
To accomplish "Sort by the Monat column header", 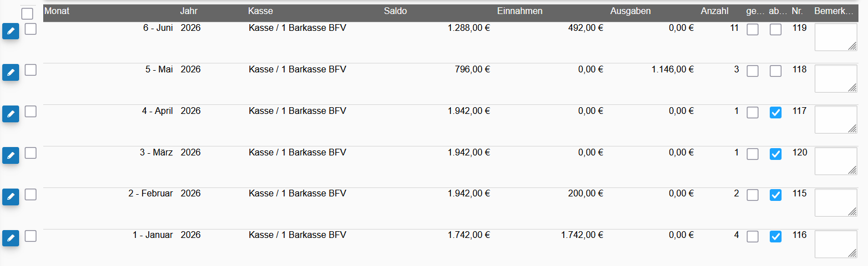I will [x=57, y=11].
